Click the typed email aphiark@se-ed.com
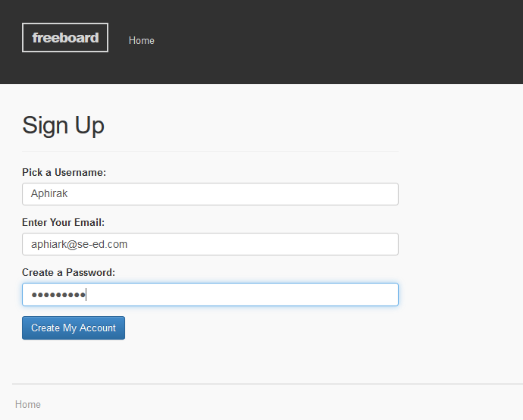Image resolution: width=523 pixels, height=420 pixels. point(79,244)
